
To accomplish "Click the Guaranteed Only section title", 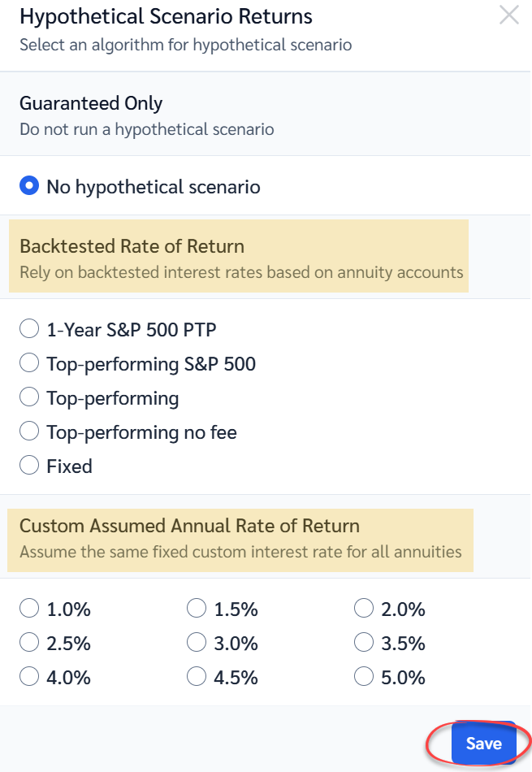I will click(91, 104).
